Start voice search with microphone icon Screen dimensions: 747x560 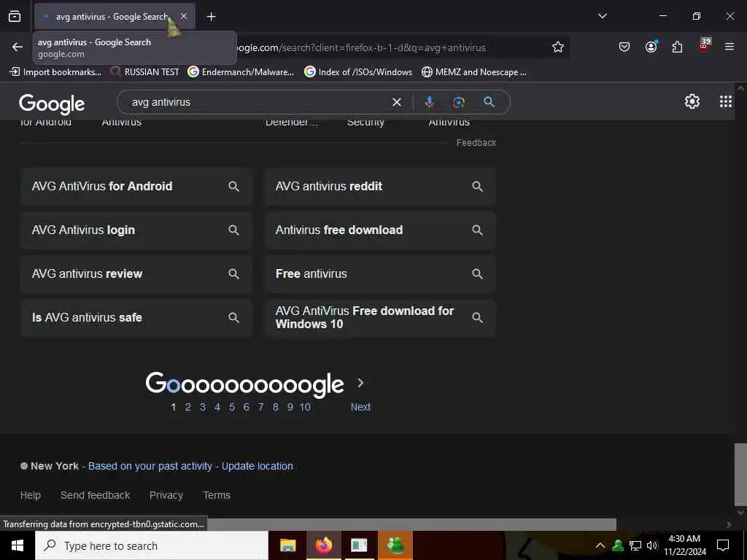429,102
